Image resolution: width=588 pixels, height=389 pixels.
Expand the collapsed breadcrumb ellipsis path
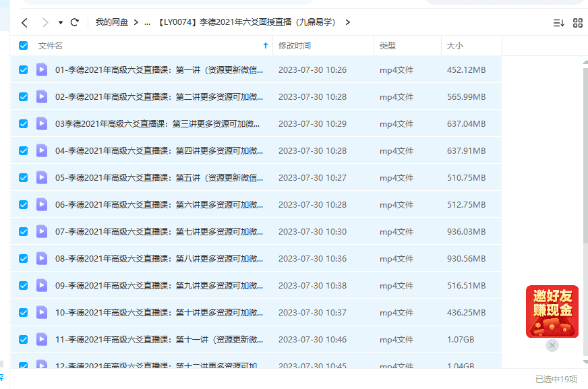point(147,22)
